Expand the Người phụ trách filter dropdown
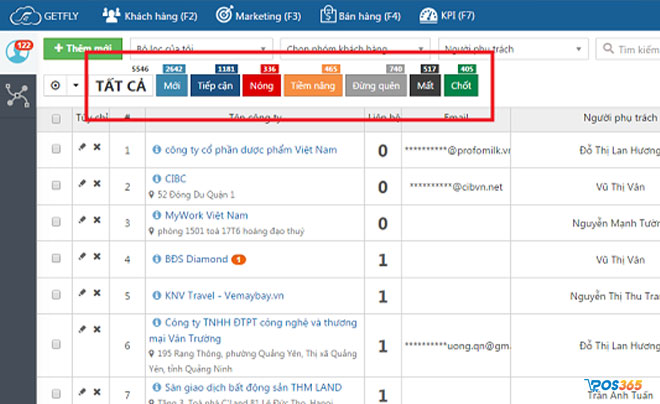Screen dimensions: 660x404 coord(513,49)
